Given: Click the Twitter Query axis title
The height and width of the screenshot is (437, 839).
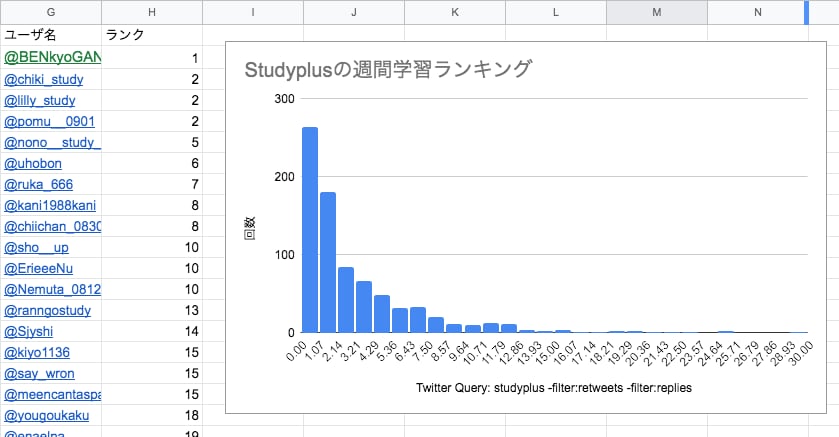Looking at the screenshot, I should (x=554, y=388).
